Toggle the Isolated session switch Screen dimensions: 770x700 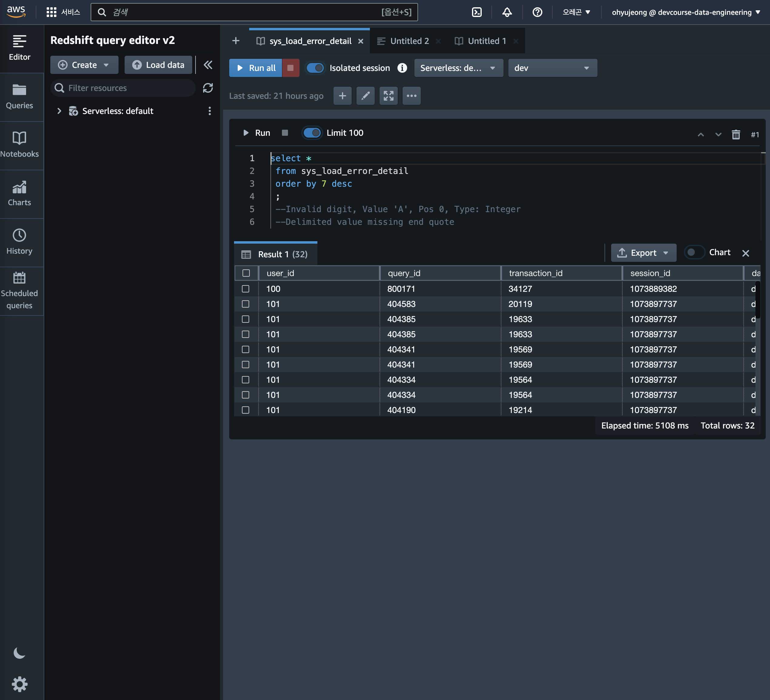pyautogui.click(x=315, y=68)
